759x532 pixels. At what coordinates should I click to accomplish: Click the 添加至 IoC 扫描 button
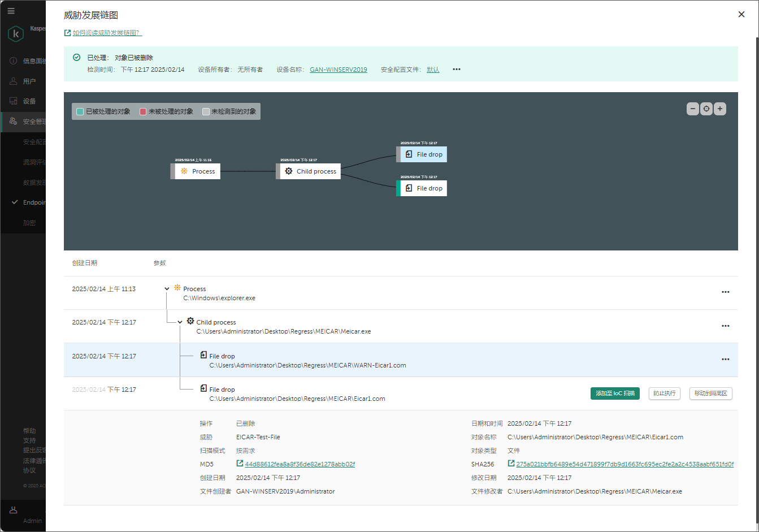click(615, 393)
